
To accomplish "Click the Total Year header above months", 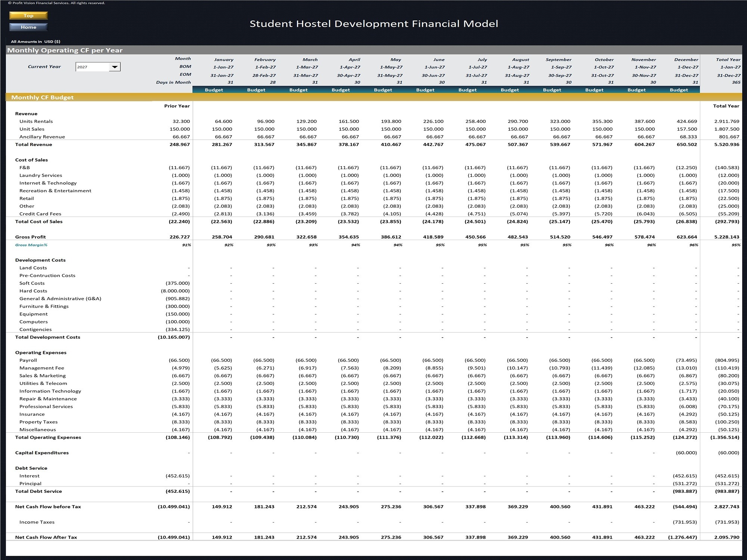I will [x=728, y=59].
